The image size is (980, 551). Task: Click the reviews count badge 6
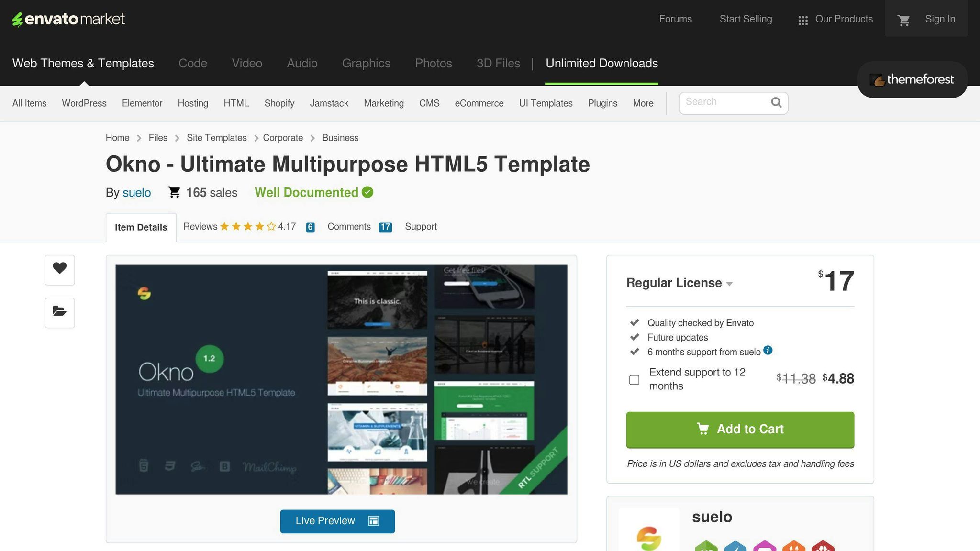pos(311,228)
